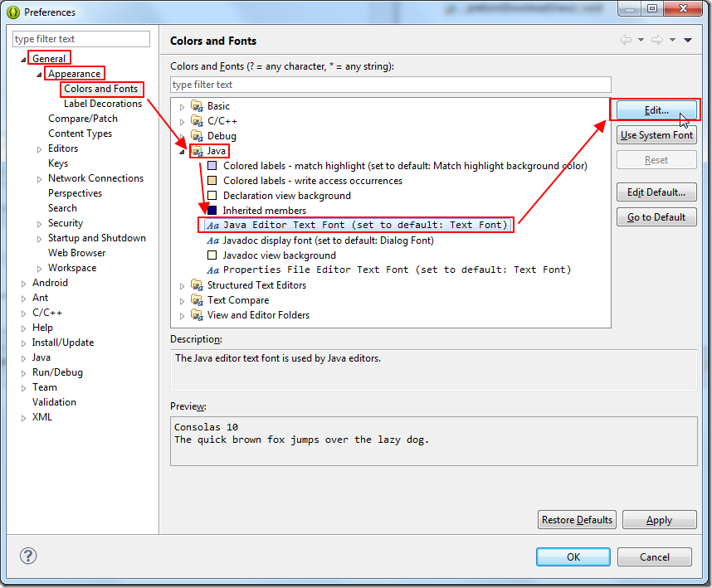712x588 pixels.
Task: Click the Text Compare folder icon
Action: pyautogui.click(x=197, y=300)
